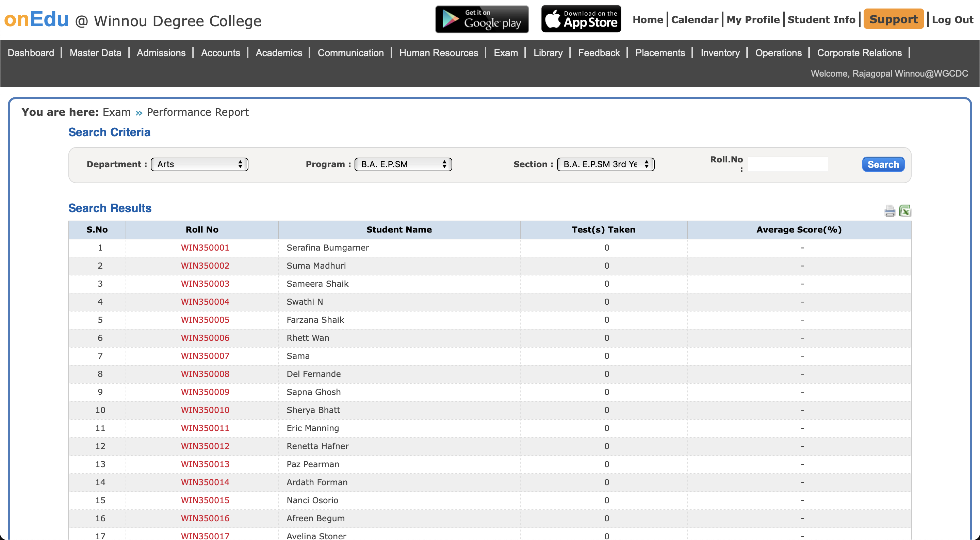Image resolution: width=980 pixels, height=540 pixels.
Task: Open the Department dropdown
Action: [x=199, y=164]
